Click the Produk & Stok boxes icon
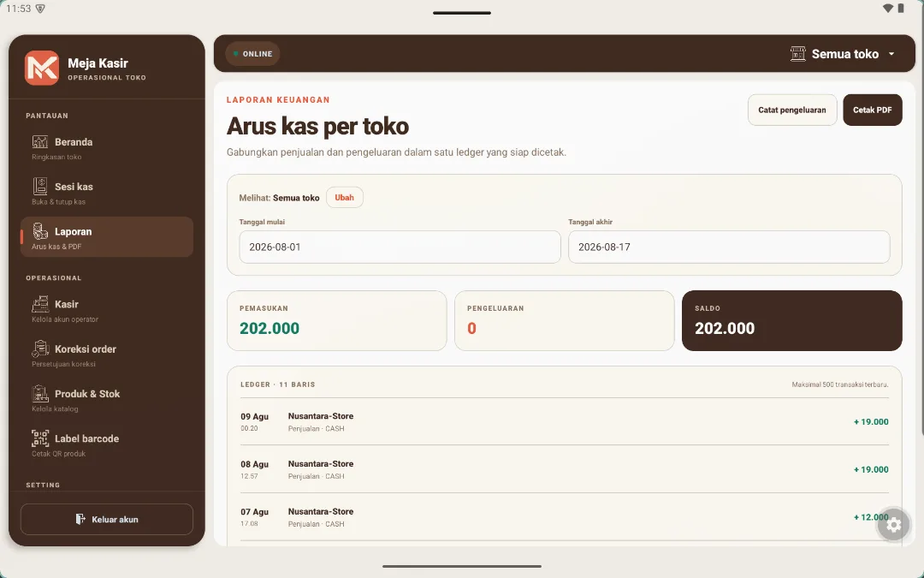924x578 pixels. (x=40, y=393)
